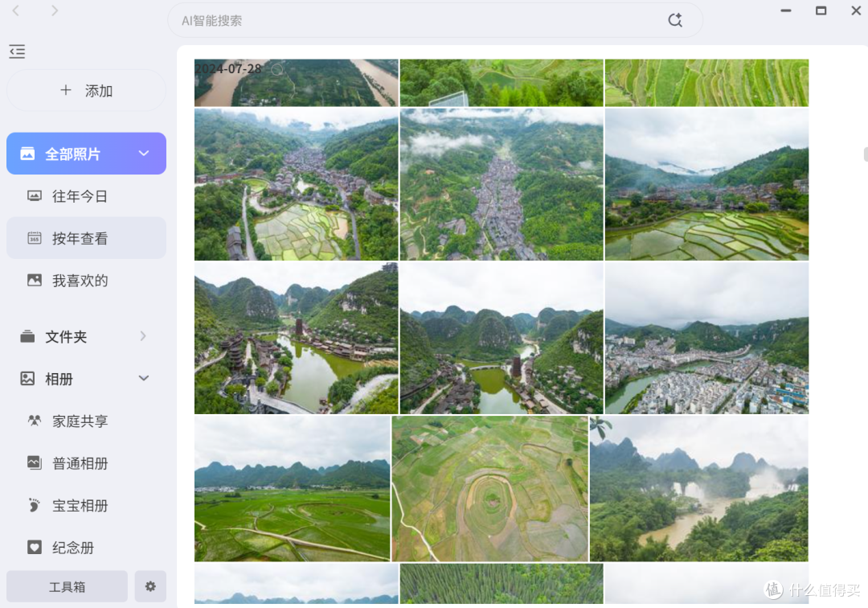Click the back navigation arrow
The height and width of the screenshot is (608, 868).
[x=16, y=10]
